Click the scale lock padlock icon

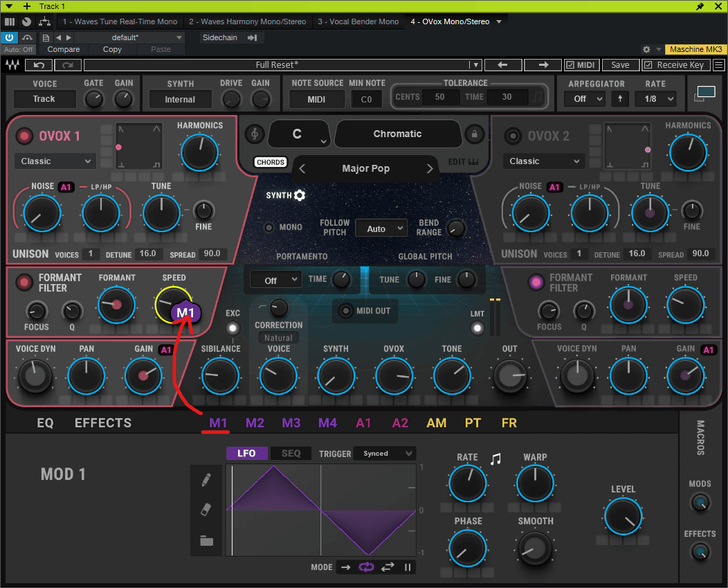(474, 134)
